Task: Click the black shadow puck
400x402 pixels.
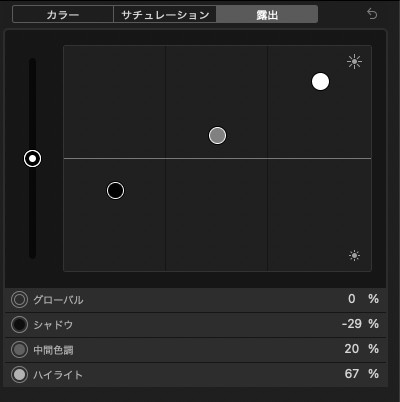Action: click(115, 190)
